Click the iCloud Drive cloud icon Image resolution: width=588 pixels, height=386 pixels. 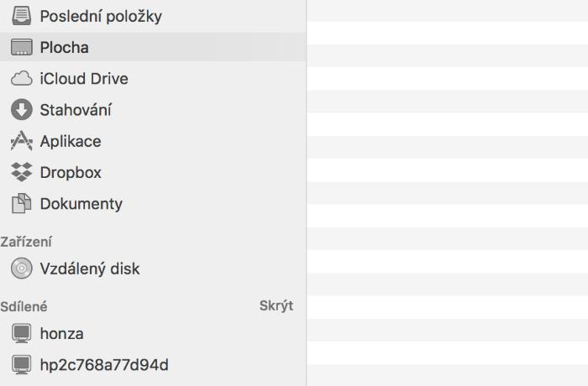[21, 79]
